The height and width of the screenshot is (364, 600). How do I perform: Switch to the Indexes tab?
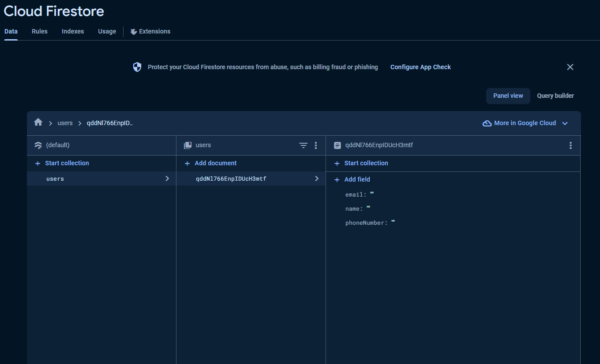tap(73, 32)
